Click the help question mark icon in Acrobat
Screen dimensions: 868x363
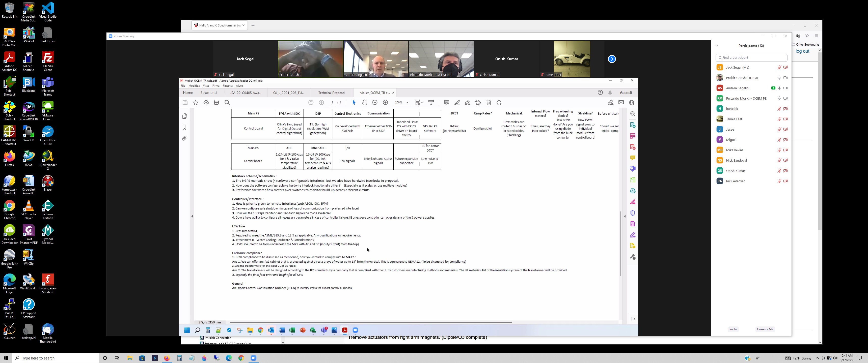600,92
